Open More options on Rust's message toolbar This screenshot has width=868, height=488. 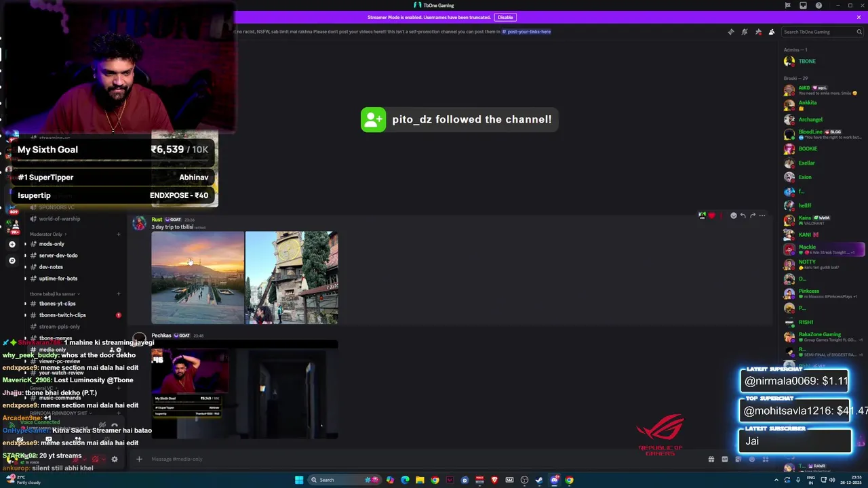point(762,216)
